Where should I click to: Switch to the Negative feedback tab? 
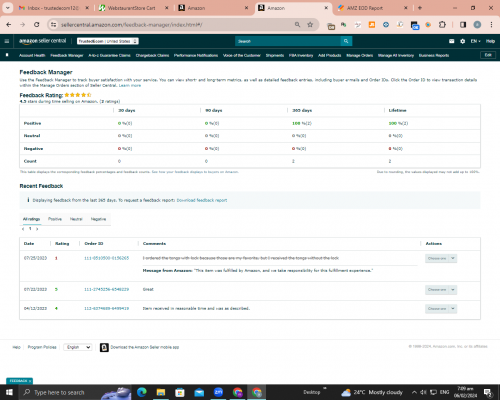pos(98,219)
